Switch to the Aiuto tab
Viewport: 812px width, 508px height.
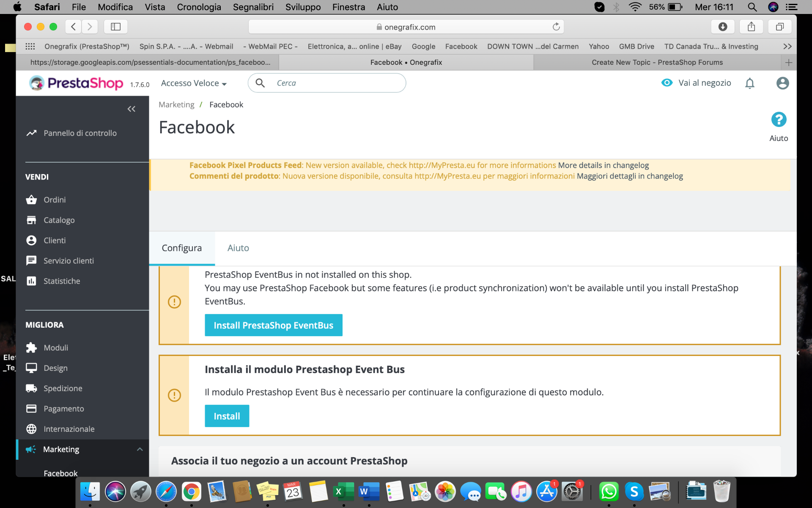tap(238, 248)
